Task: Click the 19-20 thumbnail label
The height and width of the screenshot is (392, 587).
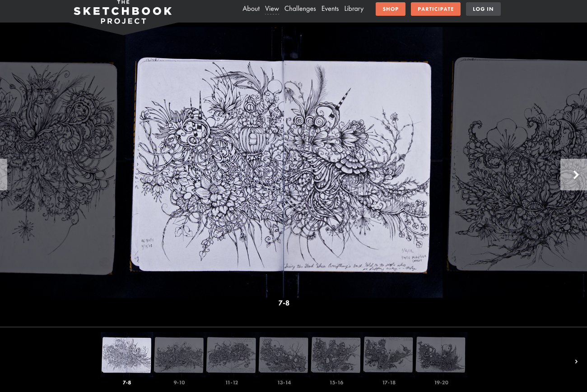Action: [441, 383]
